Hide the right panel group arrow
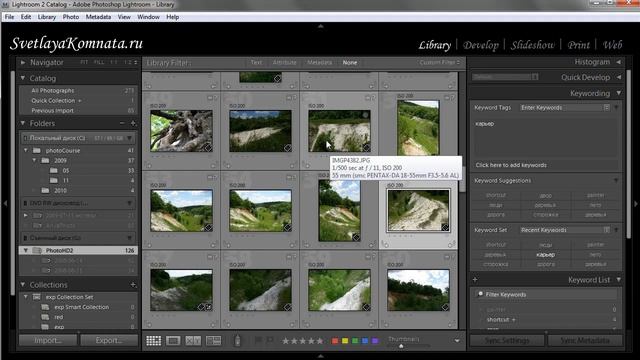640x360 pixels. (x=636, y=203)
